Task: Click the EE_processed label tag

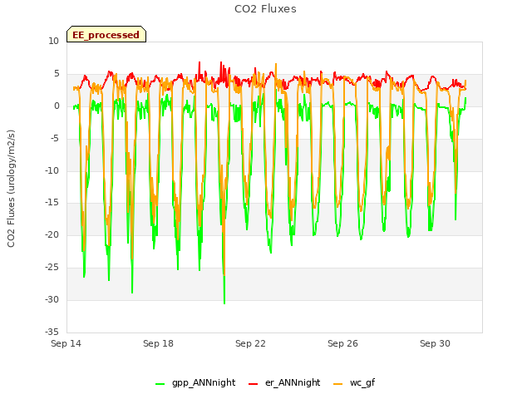Action: point(106,34)
